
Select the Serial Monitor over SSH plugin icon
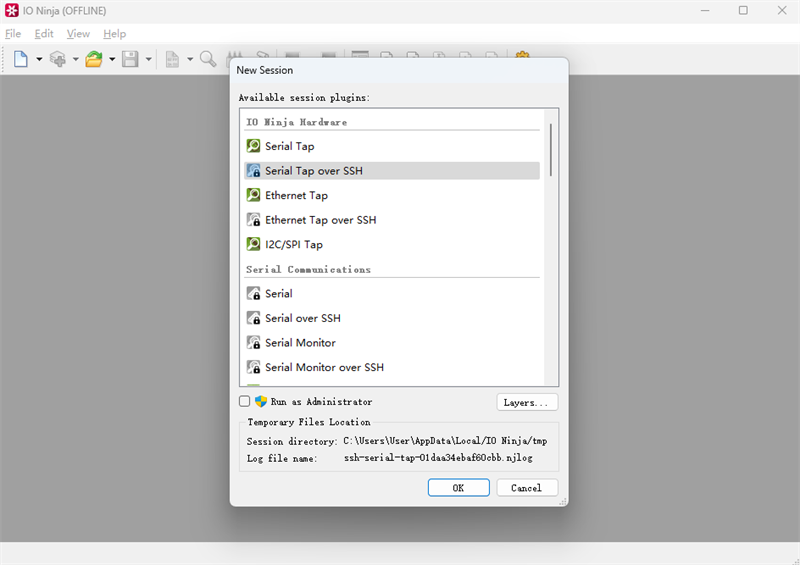click(254, 366)
